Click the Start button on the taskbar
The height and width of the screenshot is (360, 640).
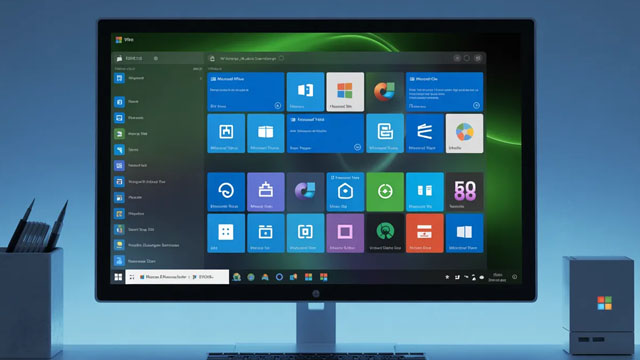(x=118, y=277)
